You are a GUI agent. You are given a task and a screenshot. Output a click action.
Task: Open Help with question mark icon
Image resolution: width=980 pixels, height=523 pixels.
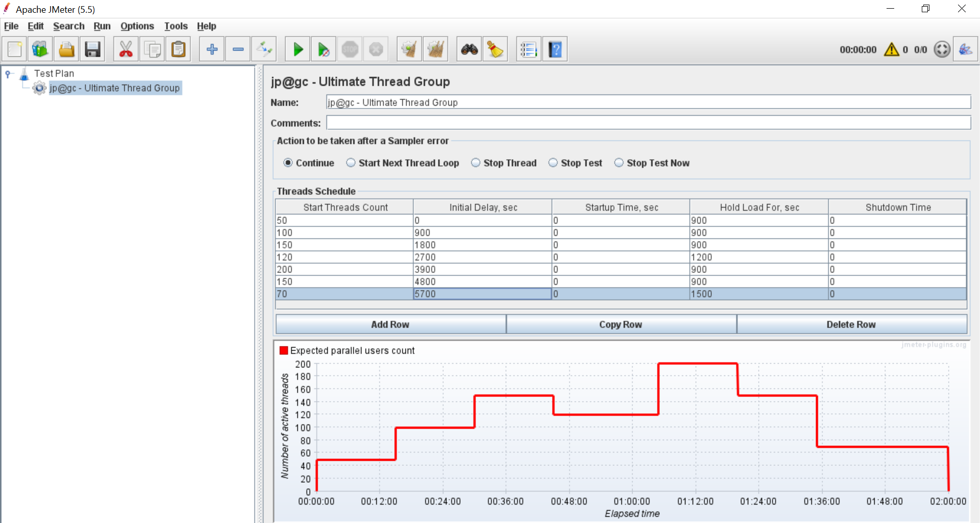555,49
